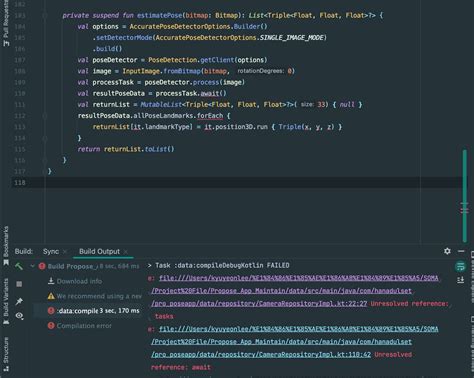This screenshot has width=474, height=378.
Task: Click the download icon beside Download info
Action: 51,281
